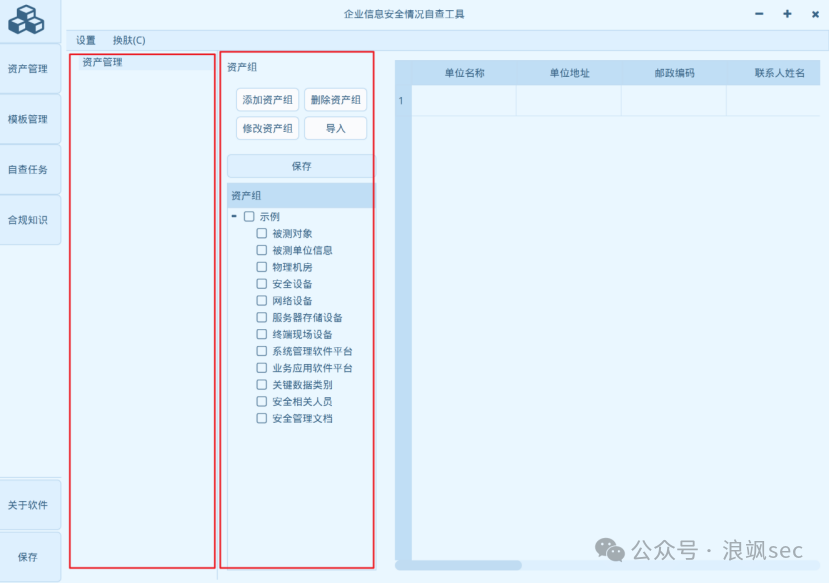The height and width of the screenshot is (583, 829).
Task: Open the 设置 menu
Action: coord(86,40)
